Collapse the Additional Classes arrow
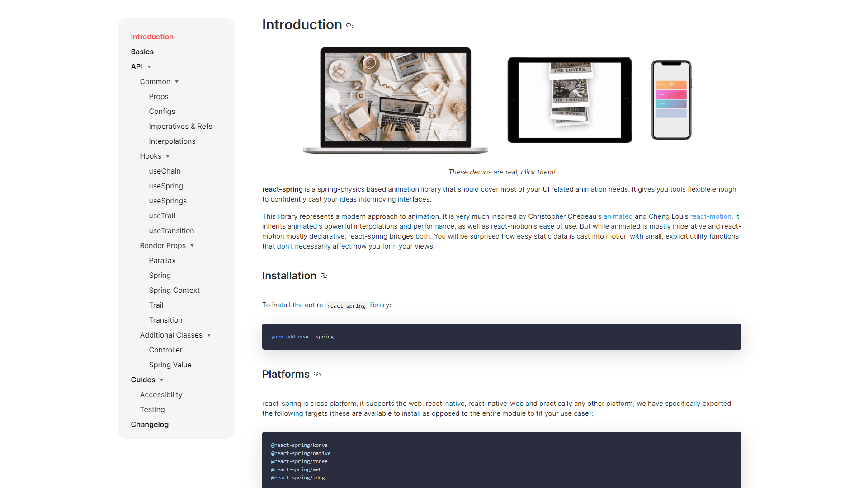Image resolution: width=868 pixels, height=488 pixels. coord(209,335)
